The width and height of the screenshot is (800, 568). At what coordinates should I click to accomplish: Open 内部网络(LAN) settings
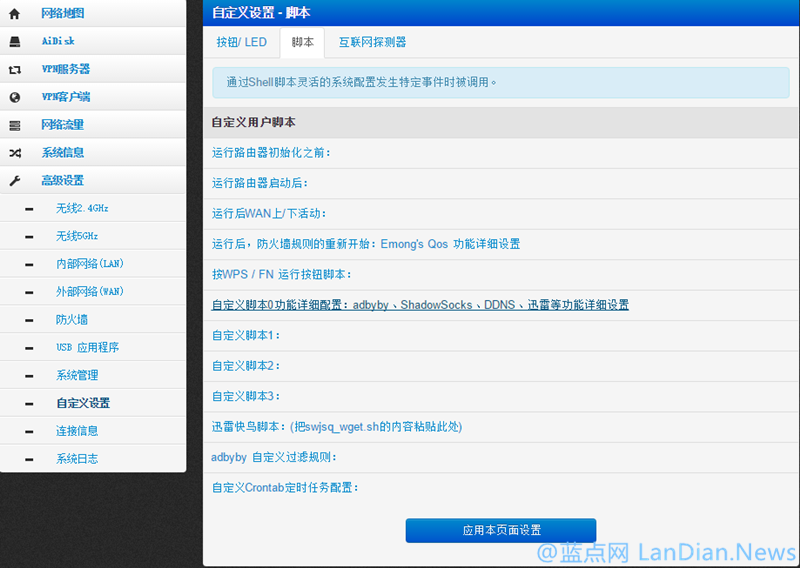coord(92,264)
